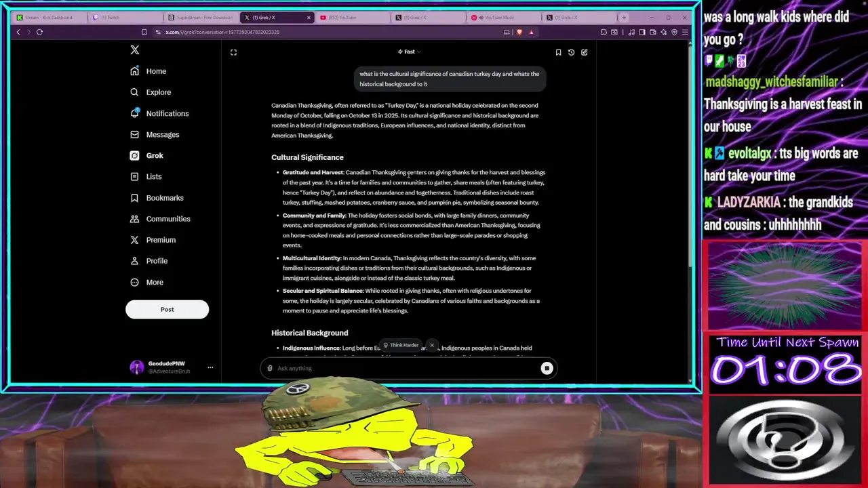Open Bookmarks in the sidebar
The width and height of the screenshot is (868, 488).
click(157, 198)
